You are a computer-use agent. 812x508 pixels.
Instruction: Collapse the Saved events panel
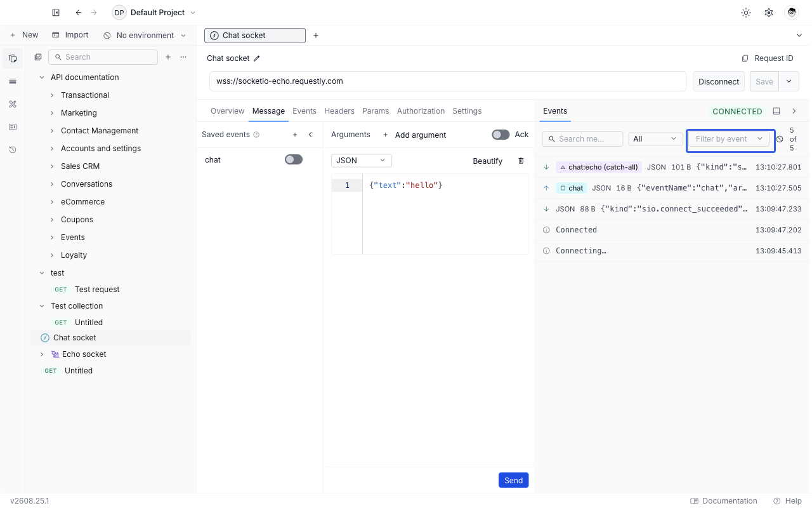[310, 135]
